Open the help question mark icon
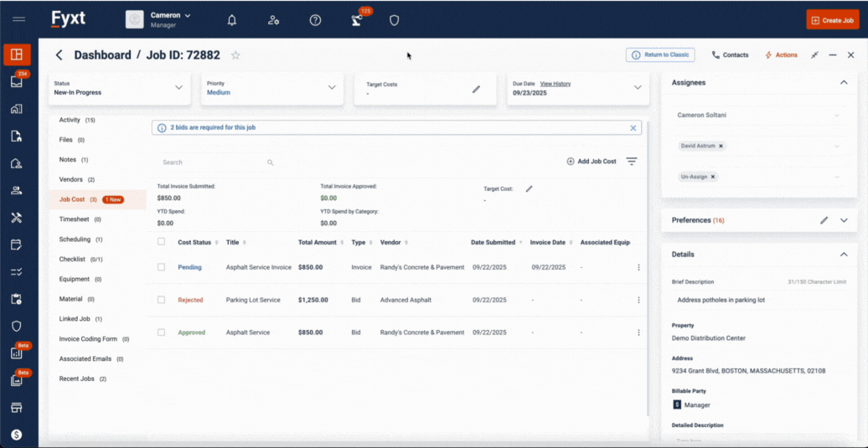Screen dimensions: 868x448 click(315, 20)
